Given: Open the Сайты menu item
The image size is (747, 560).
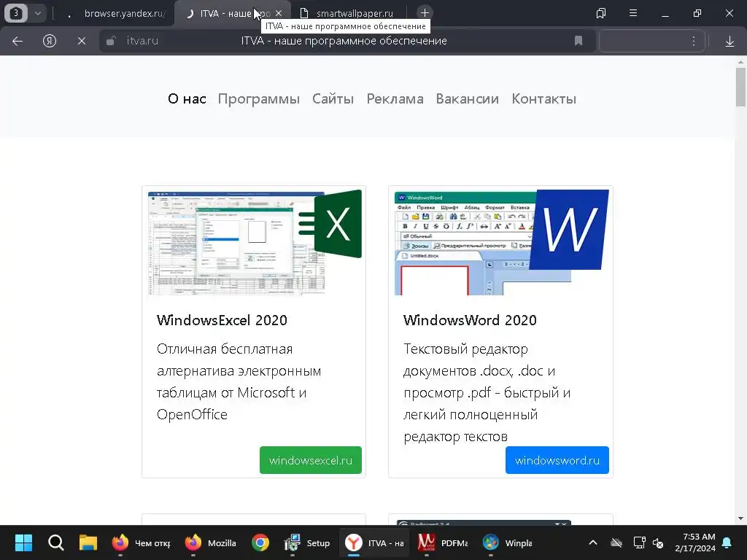Looking at the screenshot, I should [x=333, y=99].
